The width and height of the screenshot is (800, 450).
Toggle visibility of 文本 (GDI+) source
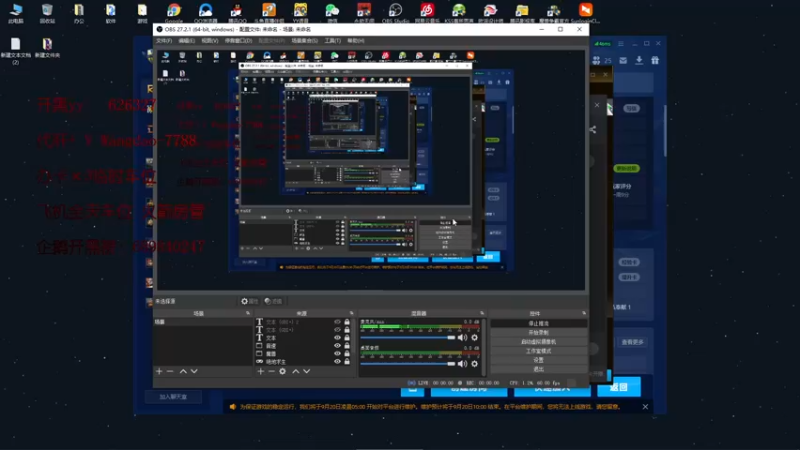[337, 330]
